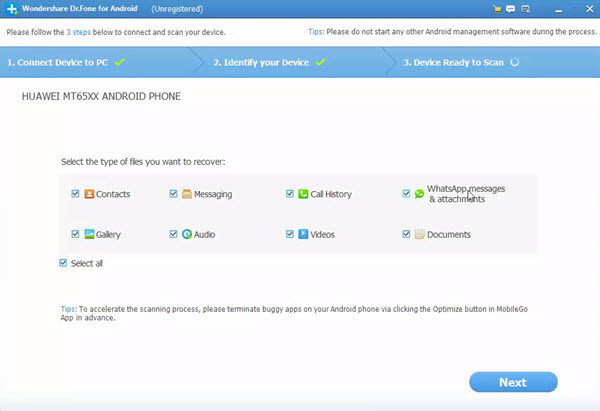600x411 pixels.
Task: Uncheck the Contacts checkbox
Action: (x=75, y=194)
